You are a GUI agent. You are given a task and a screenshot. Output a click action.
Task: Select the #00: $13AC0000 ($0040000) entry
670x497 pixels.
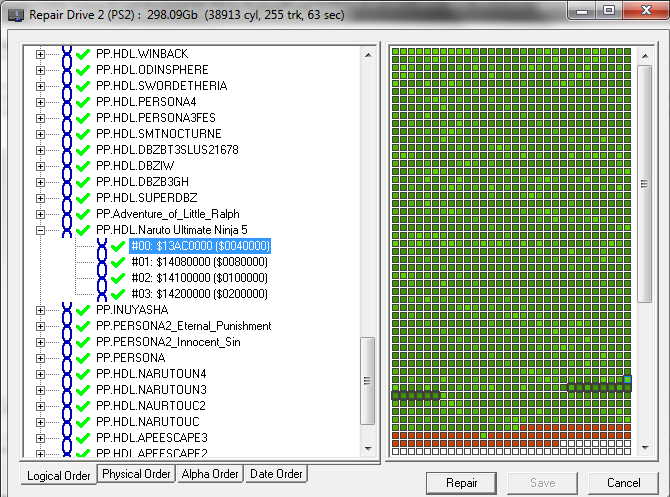200,246
